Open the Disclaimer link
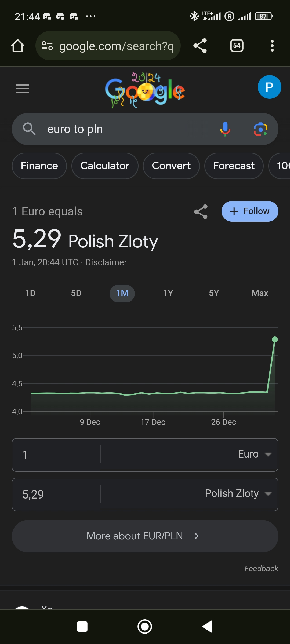This screenshot has width=290, height=644. tap(106, 262)
